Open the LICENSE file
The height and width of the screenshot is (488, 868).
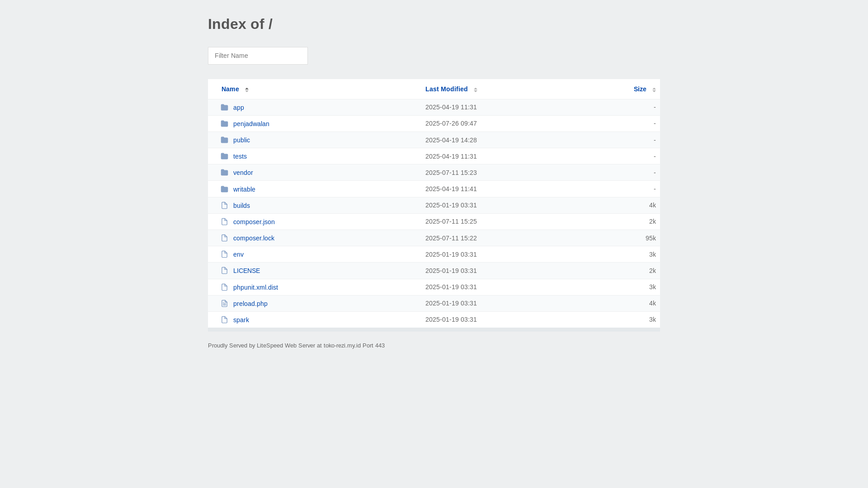[246, 271]
